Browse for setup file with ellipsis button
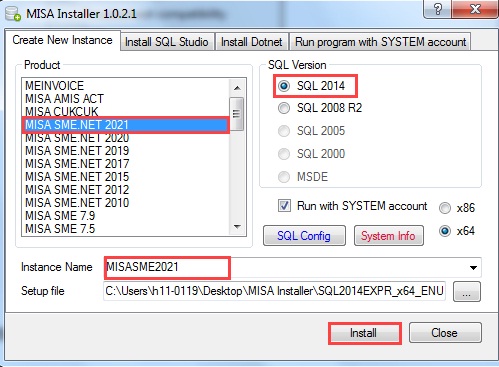 (x=467, y=292)
